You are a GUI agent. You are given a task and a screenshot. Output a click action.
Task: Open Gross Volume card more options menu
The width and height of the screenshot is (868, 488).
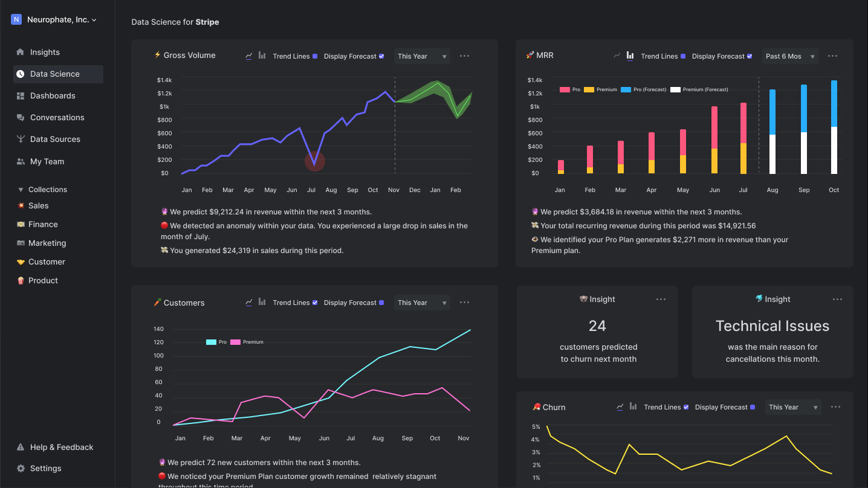click(464, 56)
